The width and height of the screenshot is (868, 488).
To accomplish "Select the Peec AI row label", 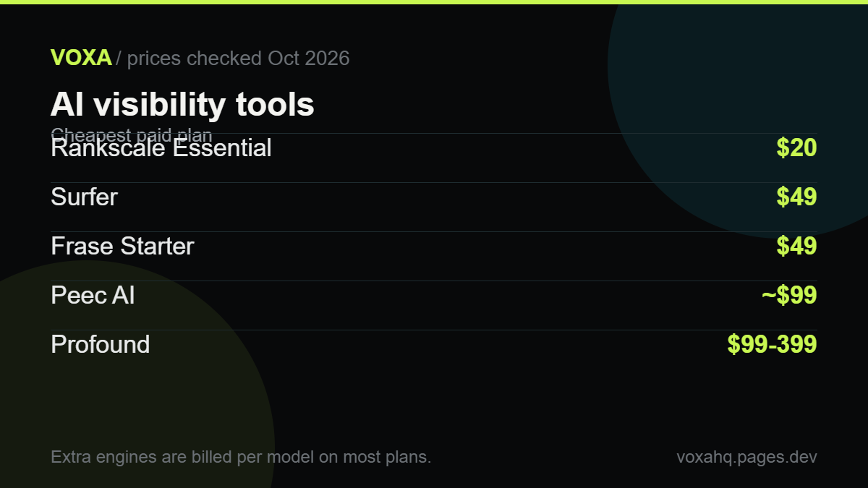I will point(93,295).
